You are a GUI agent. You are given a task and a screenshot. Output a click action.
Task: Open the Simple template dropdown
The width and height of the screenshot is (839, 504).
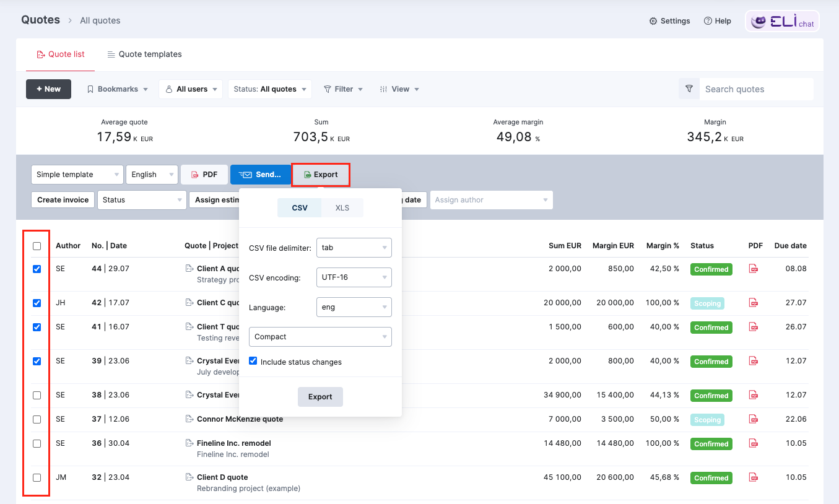tap(77, 175)
